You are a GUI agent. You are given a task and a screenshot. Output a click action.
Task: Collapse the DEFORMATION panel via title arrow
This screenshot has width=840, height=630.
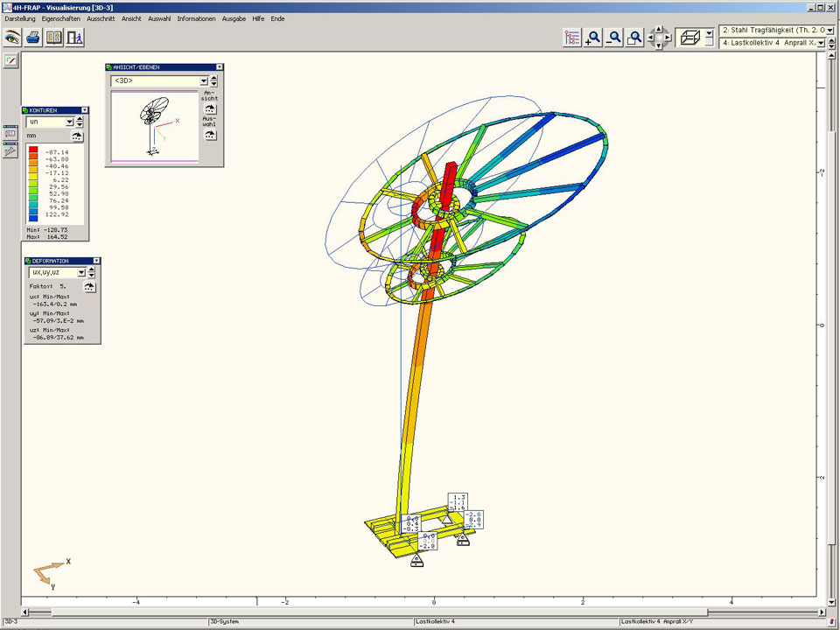(x=95, y=261)
